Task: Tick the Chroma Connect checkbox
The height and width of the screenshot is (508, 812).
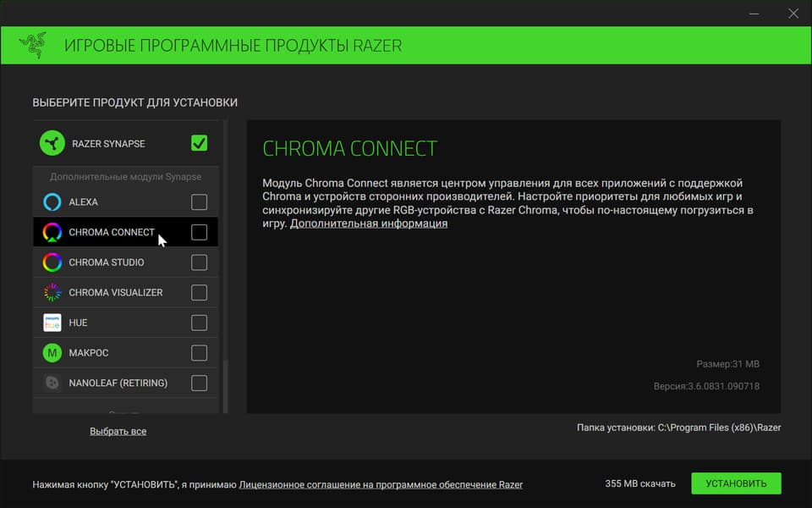Action: 200,232
